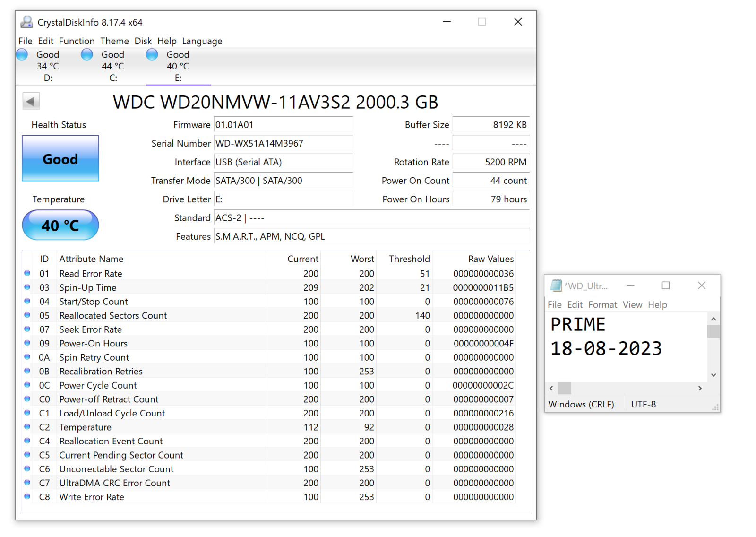Click the status dot for Current Pending Sector Count

click(x=27, y=455)
